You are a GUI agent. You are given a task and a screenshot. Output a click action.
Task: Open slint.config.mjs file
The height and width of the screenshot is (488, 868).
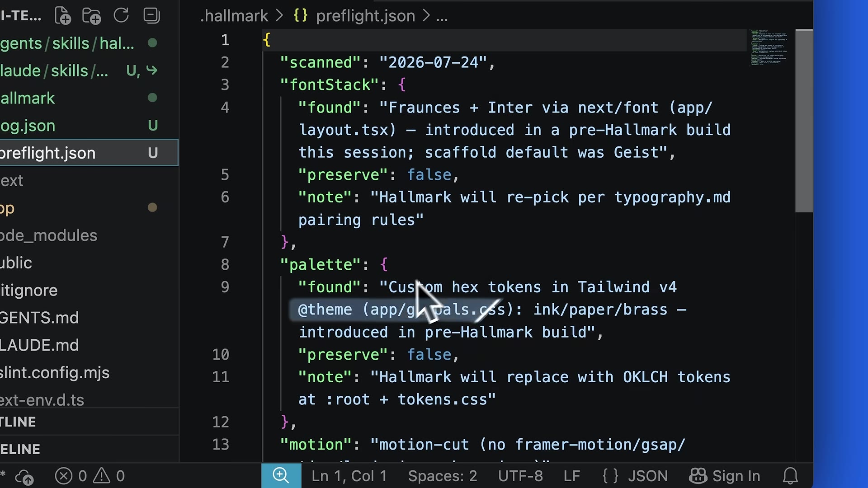[89, 372]
